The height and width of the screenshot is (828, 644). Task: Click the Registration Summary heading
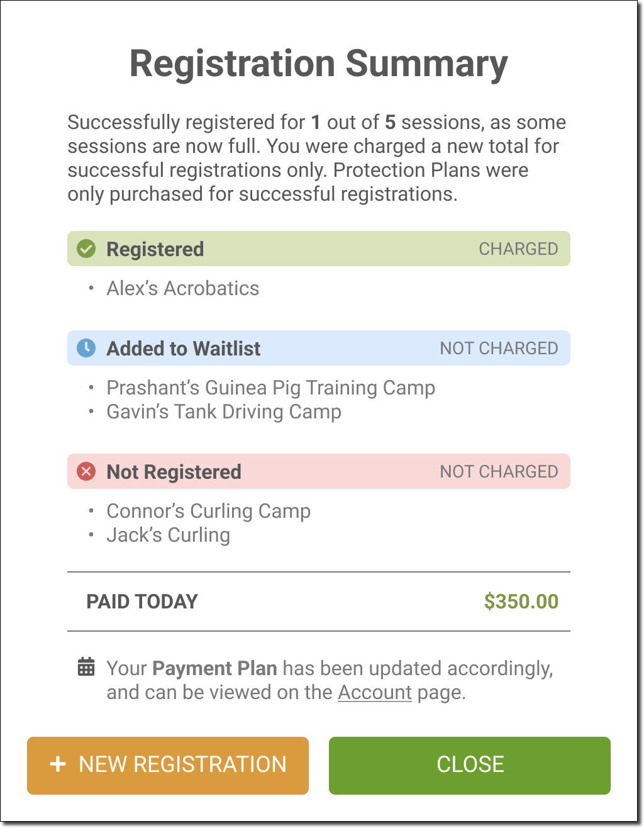[x=318, y=64]
